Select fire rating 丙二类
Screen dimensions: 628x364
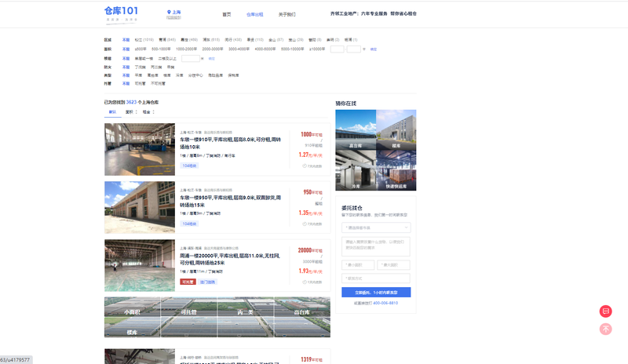[156, 67]
